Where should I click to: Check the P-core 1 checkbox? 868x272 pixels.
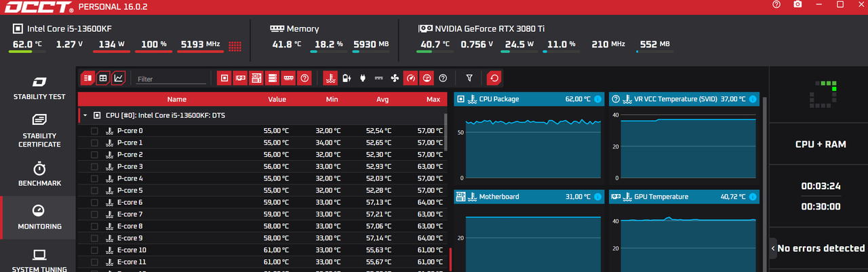[x=94, y=142]
